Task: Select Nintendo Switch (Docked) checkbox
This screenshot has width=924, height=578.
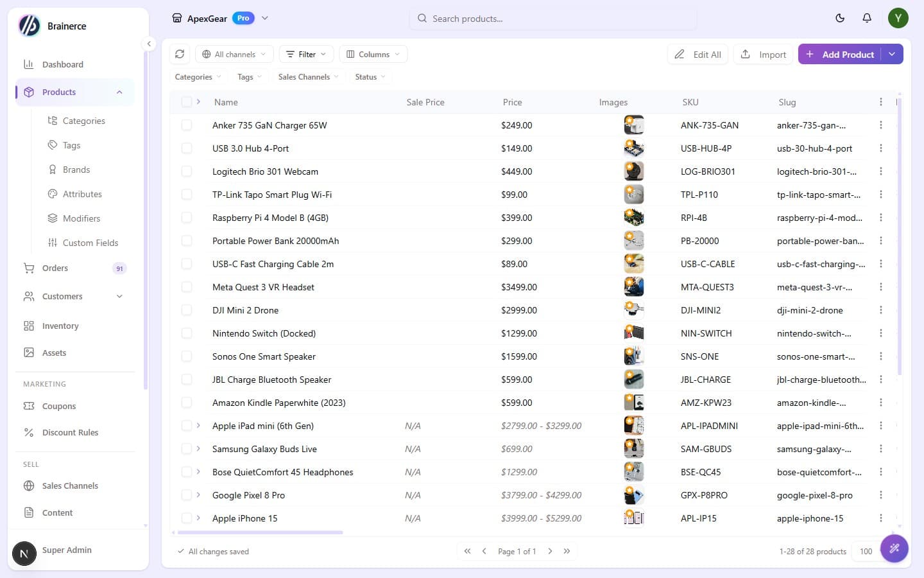Action: pos(187,333)
